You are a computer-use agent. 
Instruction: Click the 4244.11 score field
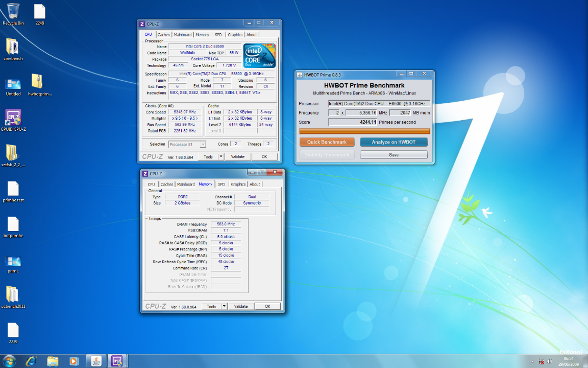coord(353,122)
